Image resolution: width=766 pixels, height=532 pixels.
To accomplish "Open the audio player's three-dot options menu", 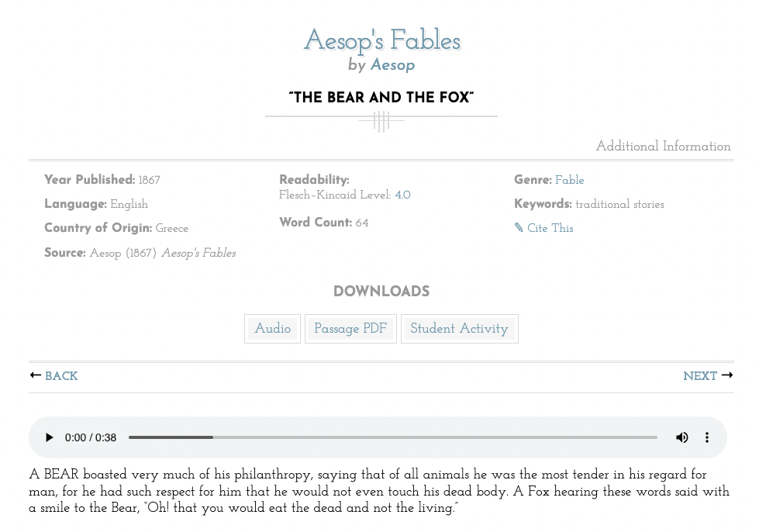I will 707,437.
